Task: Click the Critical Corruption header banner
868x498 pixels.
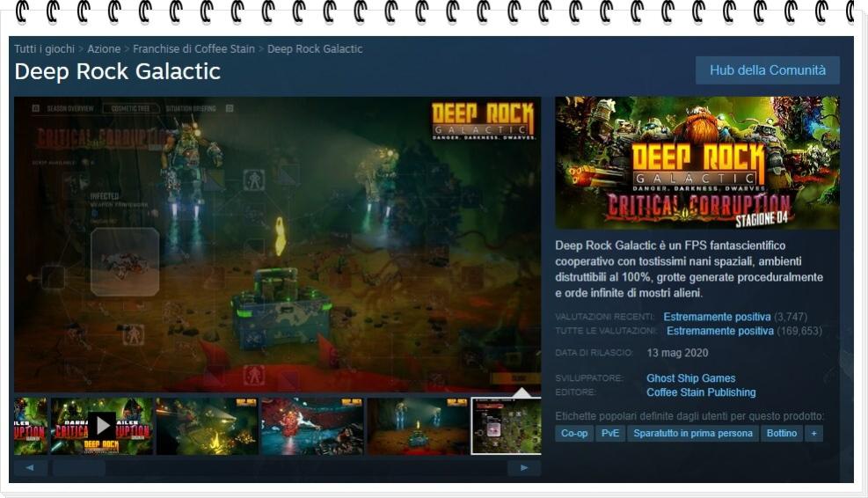Action: pyautogui.click(x=697, y=163)
